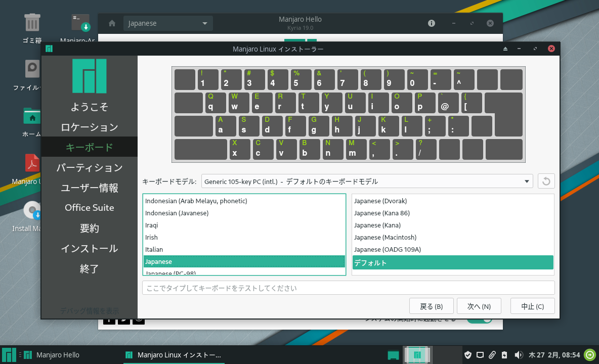Select Italian in the layout list
Viewport: 599px width, 364px height.
pyautogui.click(x=244, y=250)
